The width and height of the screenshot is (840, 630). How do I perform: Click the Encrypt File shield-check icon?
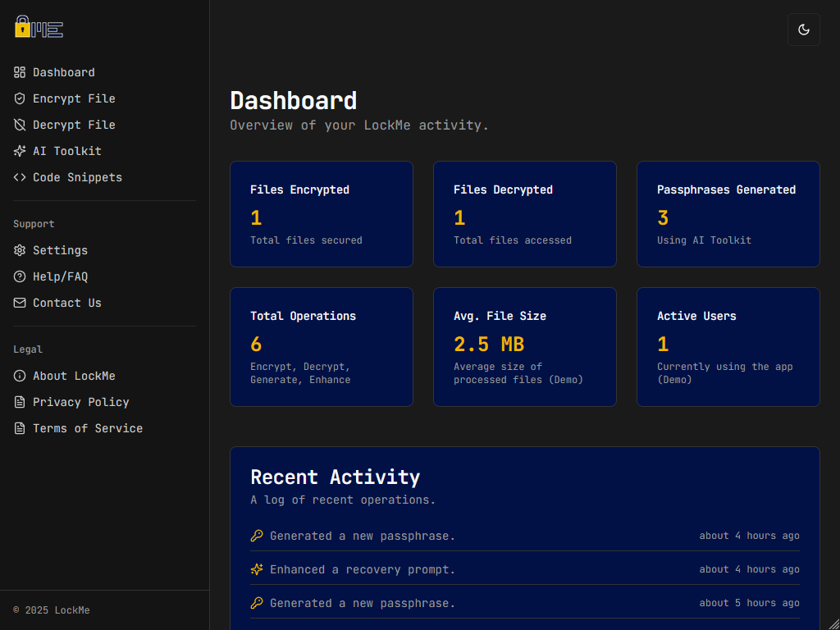click(20, 98)
